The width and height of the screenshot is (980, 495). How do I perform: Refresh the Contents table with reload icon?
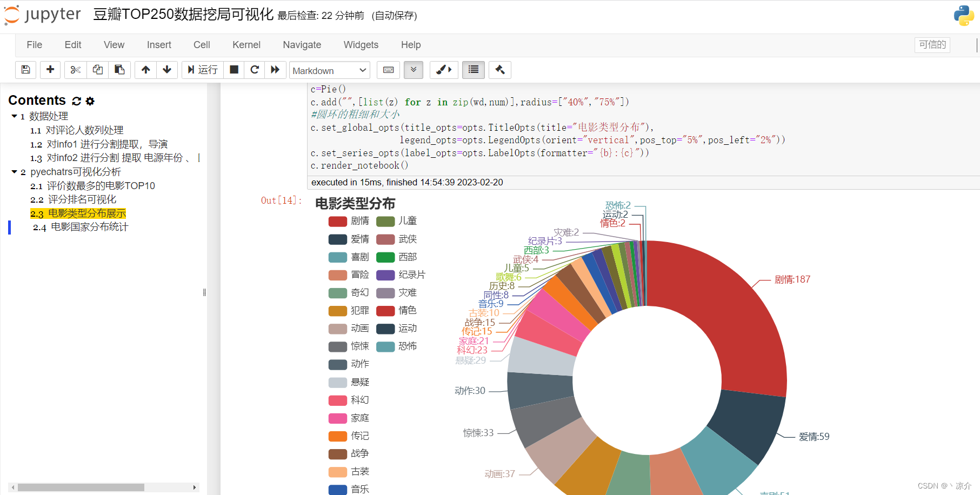(x=77, y=101)
